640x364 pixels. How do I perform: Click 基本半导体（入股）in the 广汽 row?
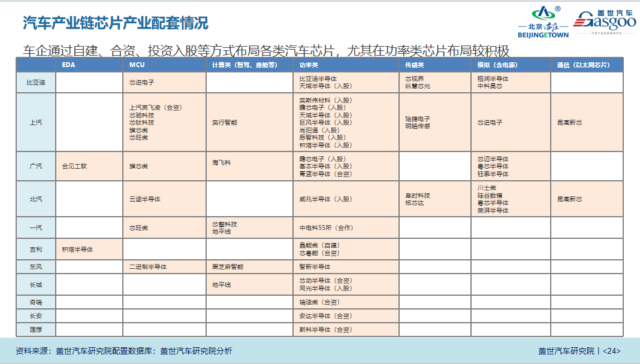point(326,166)
